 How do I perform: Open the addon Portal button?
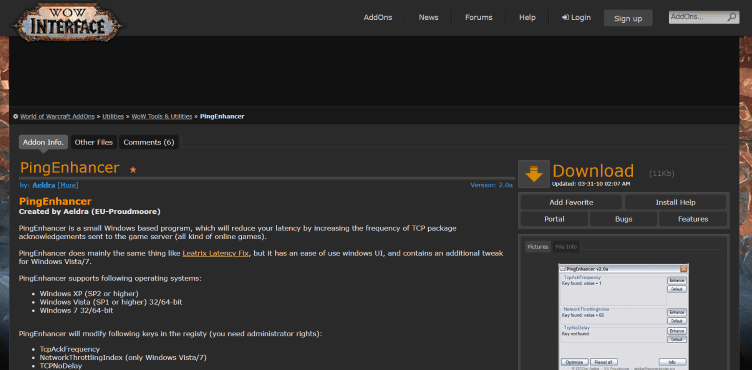554,219
